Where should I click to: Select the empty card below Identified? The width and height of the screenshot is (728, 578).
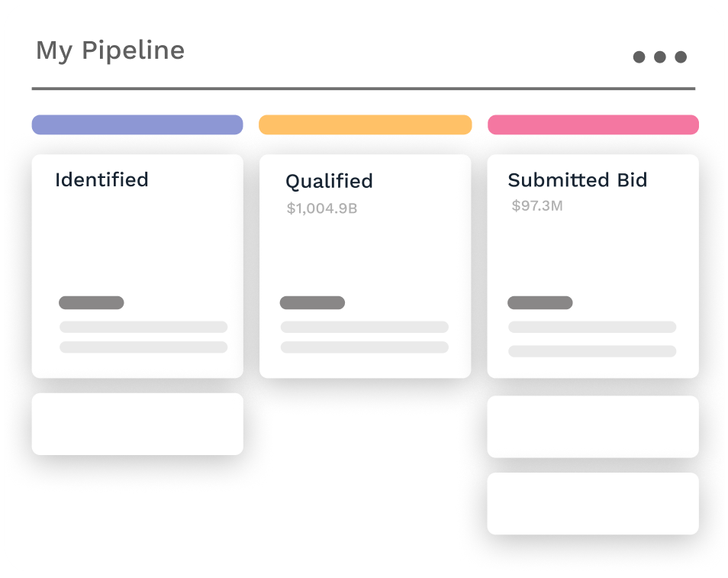pyautogui.click(x=137, y=424)
